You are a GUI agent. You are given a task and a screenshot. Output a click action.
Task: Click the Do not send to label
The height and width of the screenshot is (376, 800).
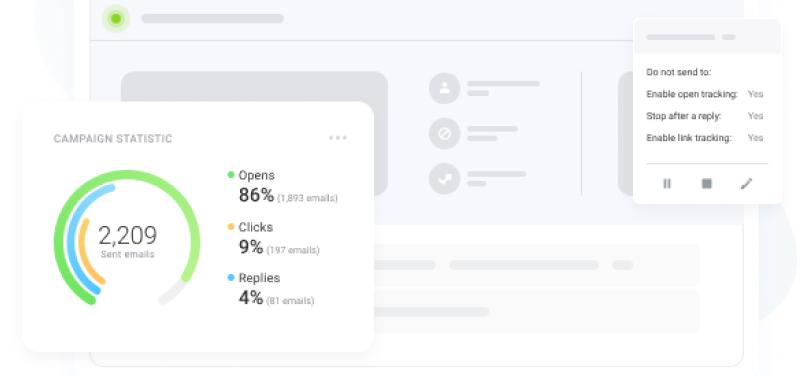pos(679,72)
